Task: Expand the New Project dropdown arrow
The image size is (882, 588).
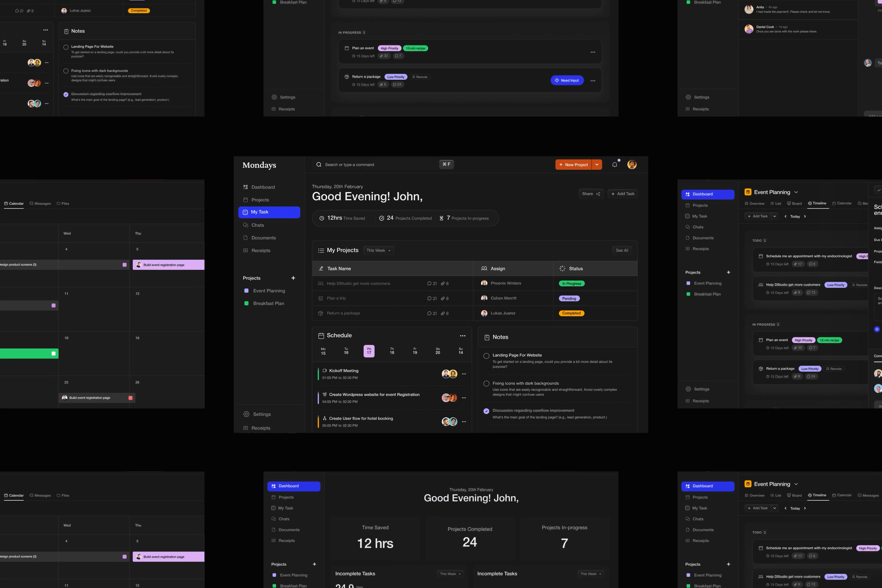Action: coord(597,164)
